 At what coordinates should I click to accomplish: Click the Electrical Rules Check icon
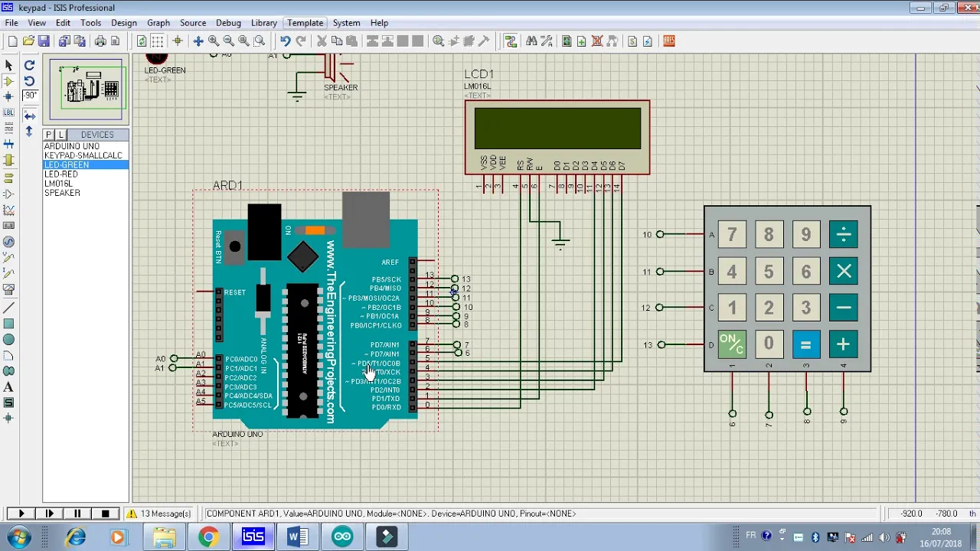tap(648, 41)
